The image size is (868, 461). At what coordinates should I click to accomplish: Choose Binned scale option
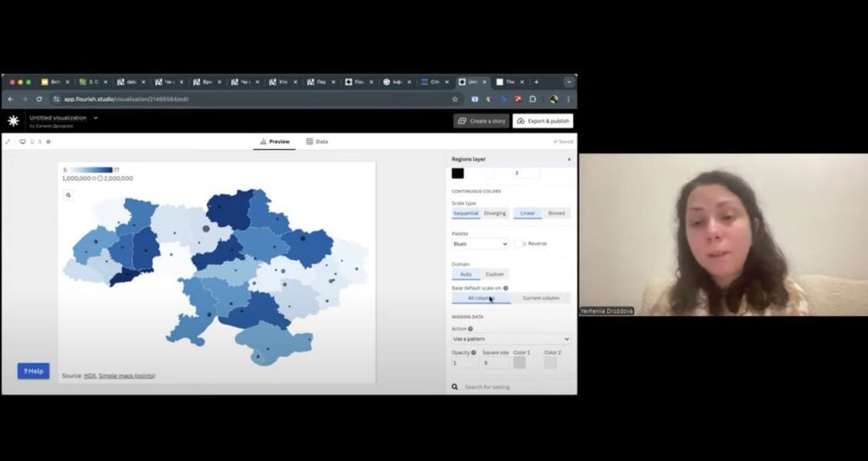tap(556, 214)
